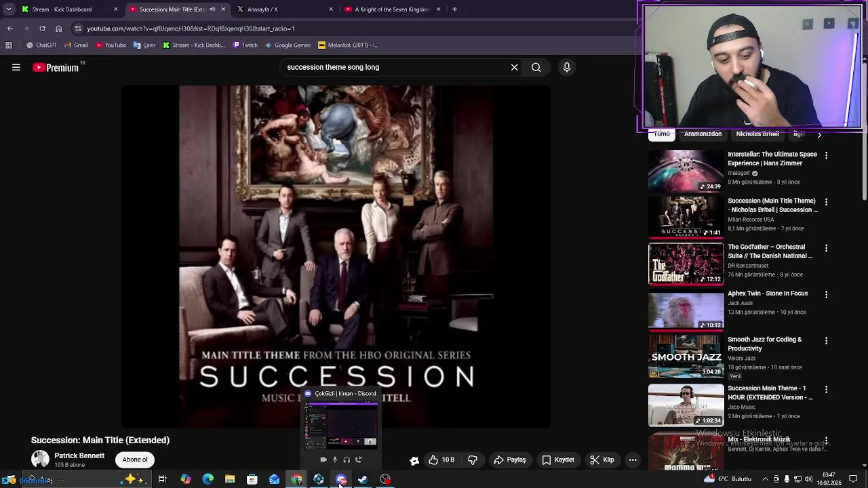Open File Explorer from taskbar
This screenshot has width=868, height=488.
click(x=230, y=480)
